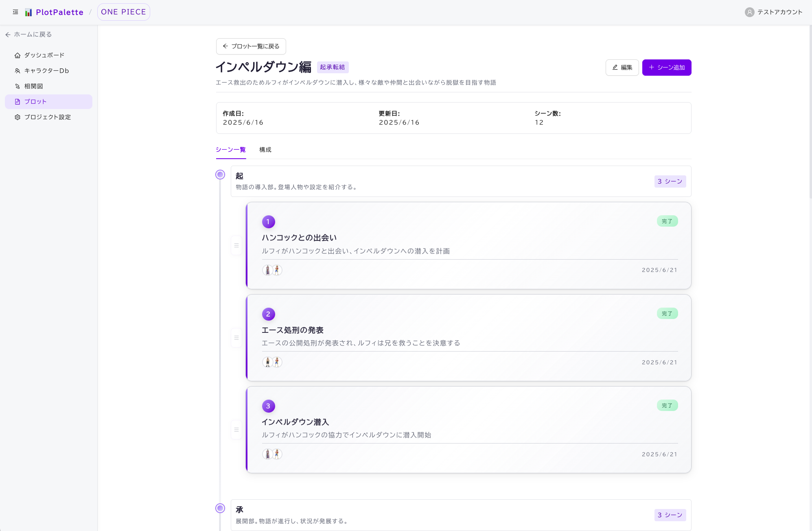Click the user avatar icon
The width and height of the screenshot is (812, 531).
pos(749,12)
